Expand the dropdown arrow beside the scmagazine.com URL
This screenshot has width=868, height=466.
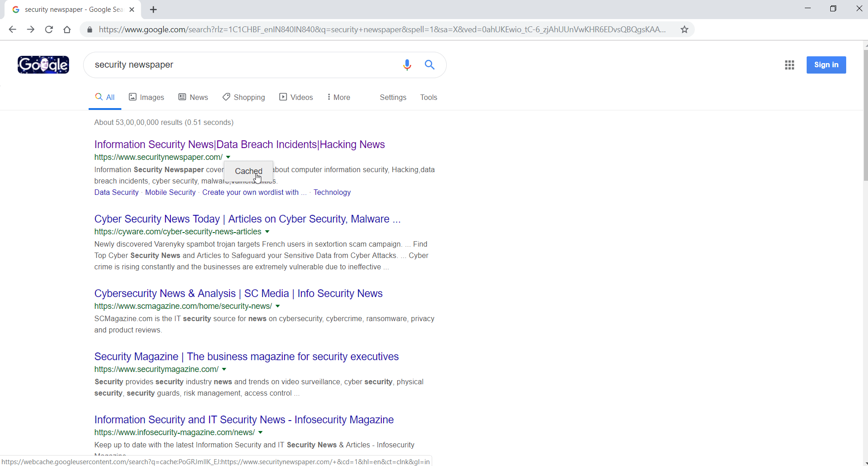[x=278, y=306]
